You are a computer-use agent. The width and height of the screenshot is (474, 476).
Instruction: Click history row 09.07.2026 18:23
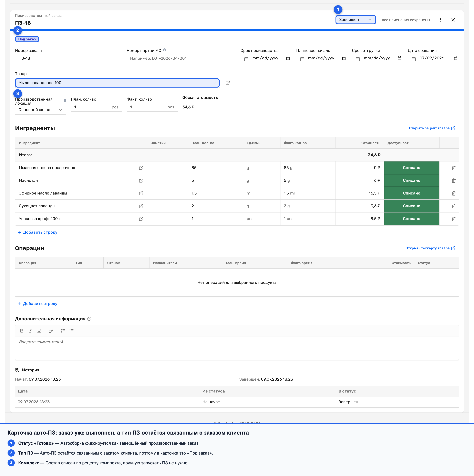tap(237, 402)
